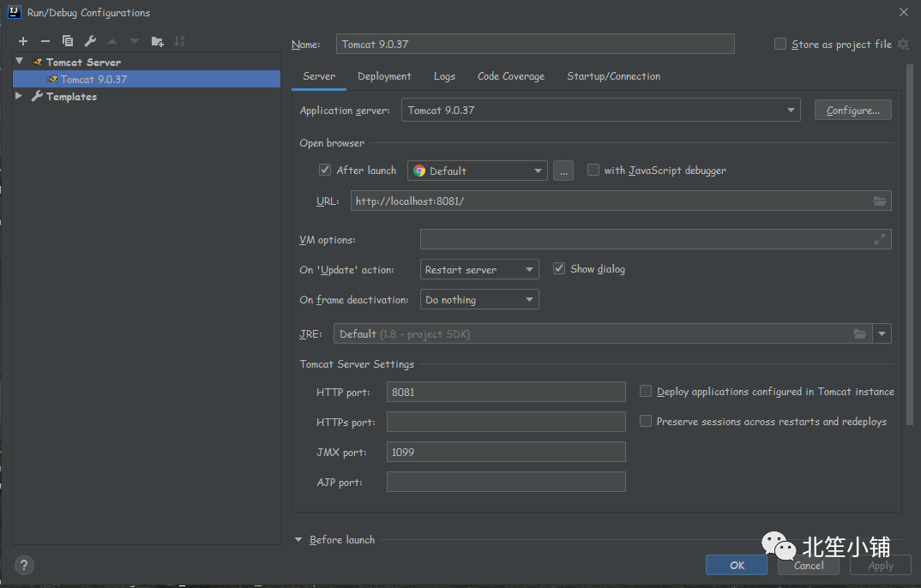Move configuration down arrow

pyautogui.click(x=135, y=41)
